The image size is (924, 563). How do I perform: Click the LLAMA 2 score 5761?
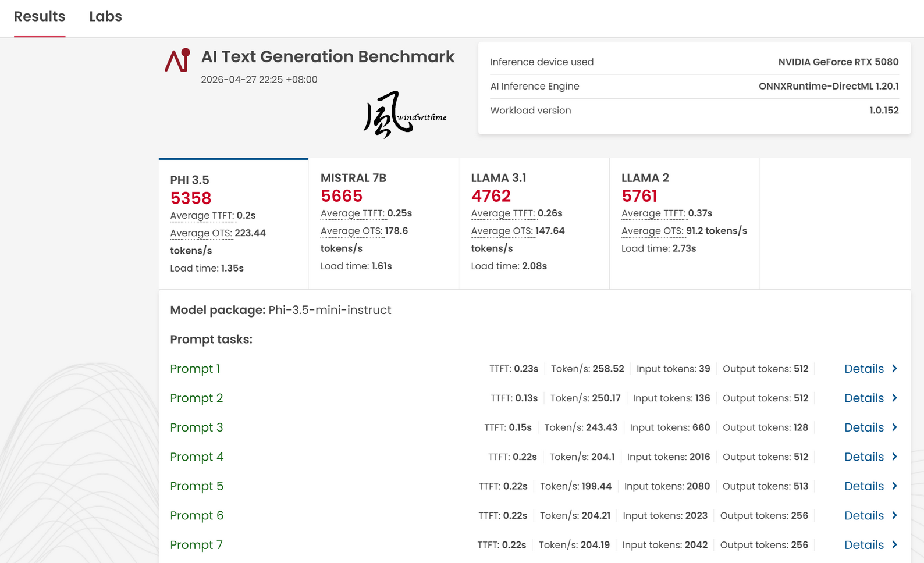[x=639, y=196]
